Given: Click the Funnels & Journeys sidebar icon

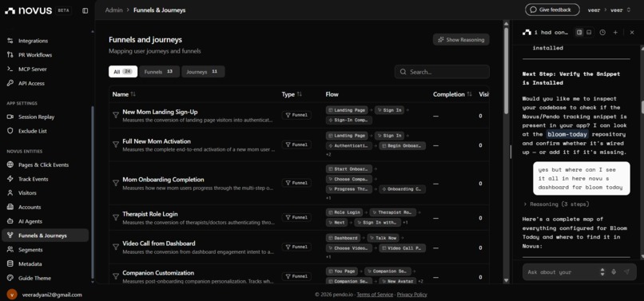Looking at the screenshot, I should coord(10,236).
